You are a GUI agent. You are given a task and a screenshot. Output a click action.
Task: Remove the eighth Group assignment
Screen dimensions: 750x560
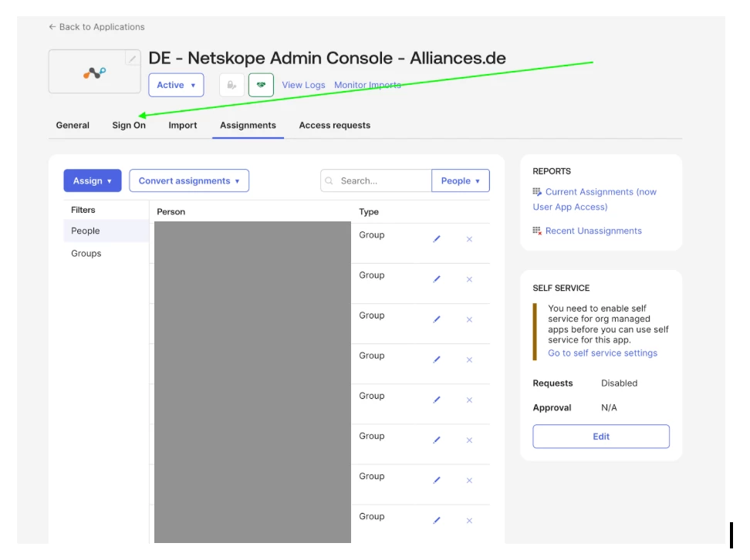point(469,521)
